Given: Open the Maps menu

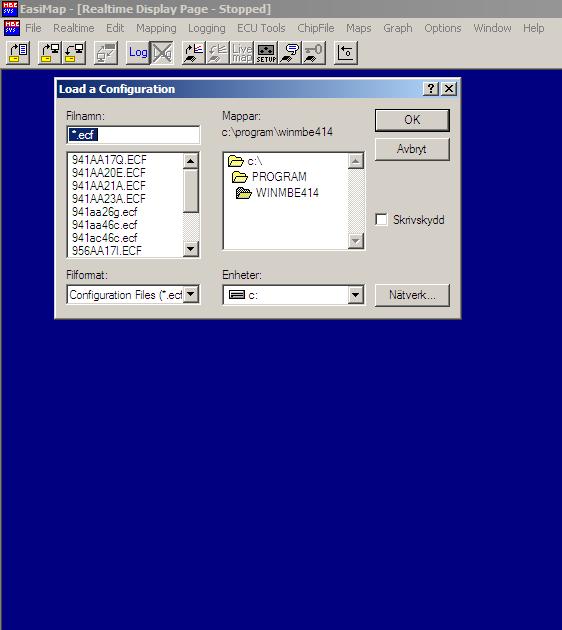Looking at the screenshot, I should pos(359,28).
